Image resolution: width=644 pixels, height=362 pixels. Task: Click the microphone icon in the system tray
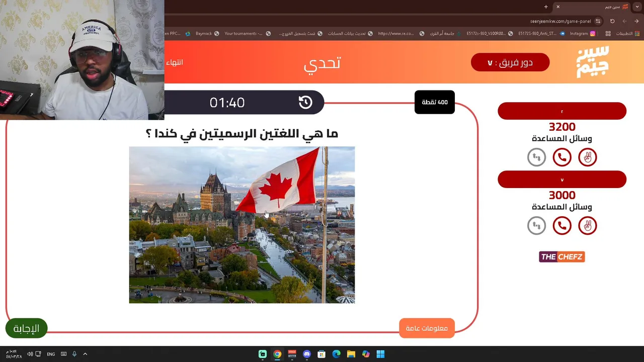[x=74, y=354]
